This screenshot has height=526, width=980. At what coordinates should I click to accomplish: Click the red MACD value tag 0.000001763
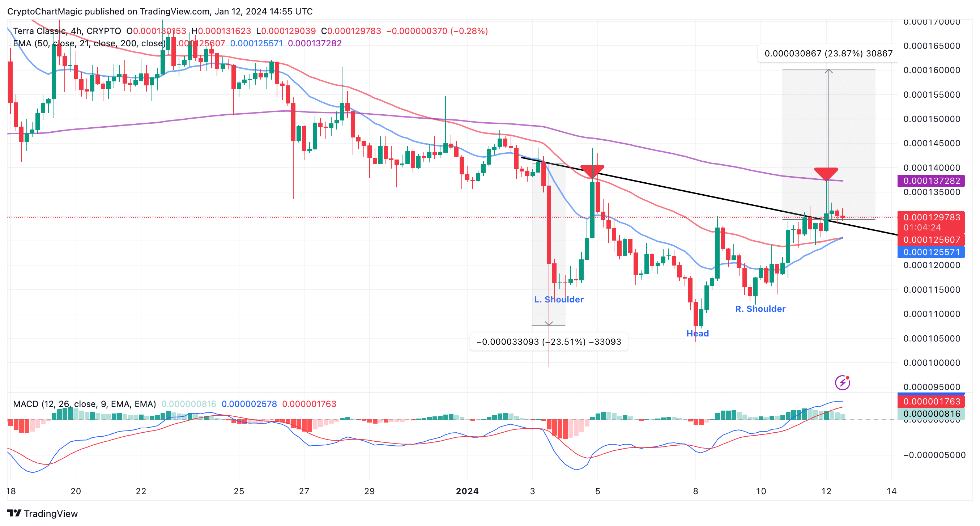(x=931, y=402)
